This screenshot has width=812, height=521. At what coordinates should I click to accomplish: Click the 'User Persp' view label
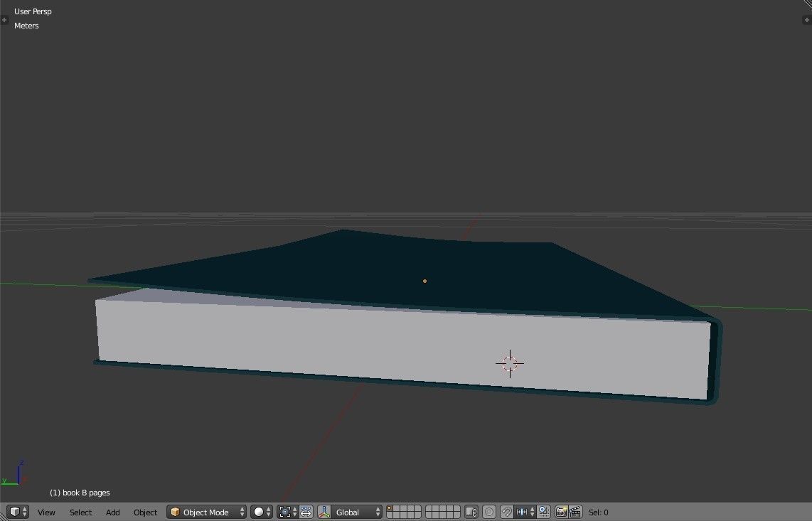tap(33, 11)
